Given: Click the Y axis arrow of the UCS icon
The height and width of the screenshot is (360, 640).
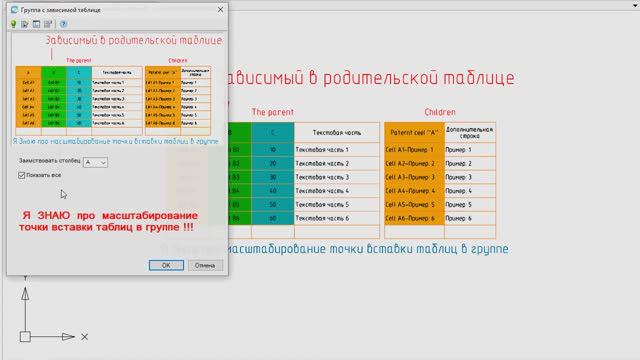Looking at the screenshot, I should [x=25, y=294].
